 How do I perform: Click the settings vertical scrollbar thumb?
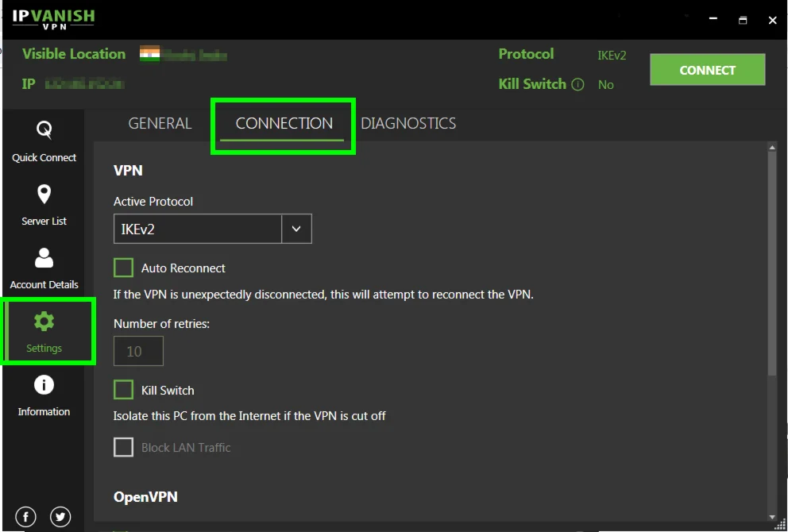point(772,263)
